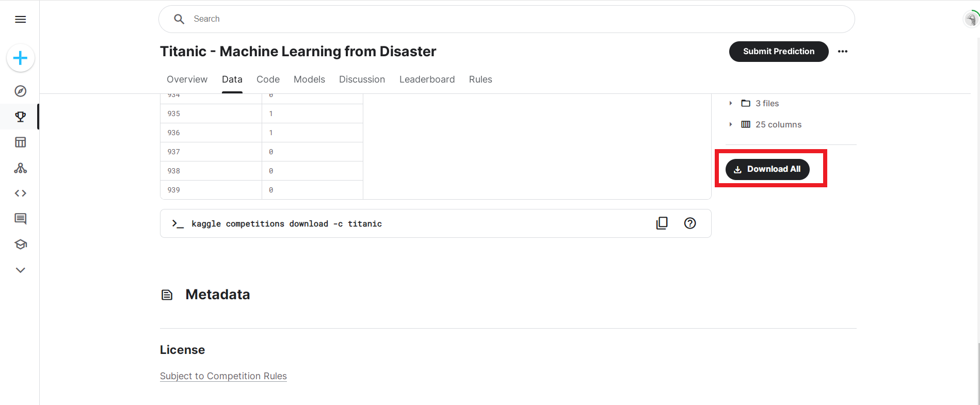The height and width of the screenshot is (405, 980).
Task: Open Learn graduation cap icon in sidebar
Action: tap(21, 245)
